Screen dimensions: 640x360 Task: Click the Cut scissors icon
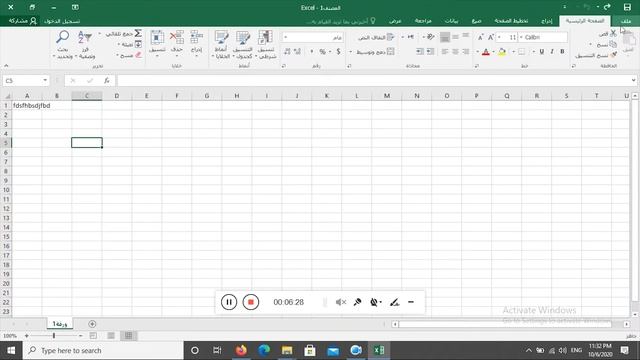(x=613, y=33)
